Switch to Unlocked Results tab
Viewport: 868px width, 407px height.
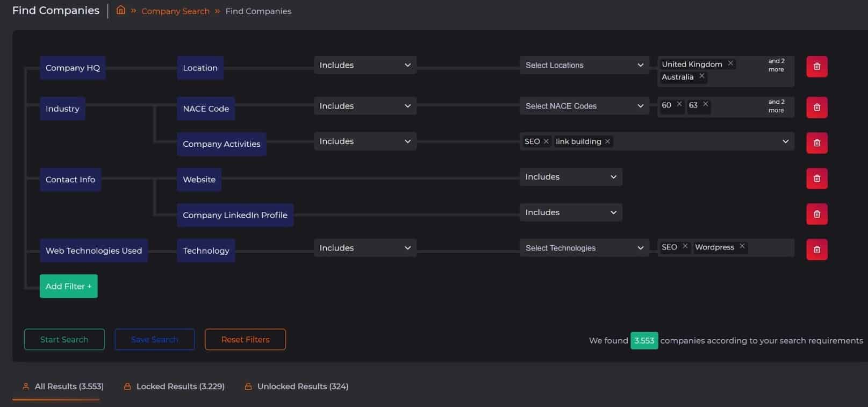296,386
